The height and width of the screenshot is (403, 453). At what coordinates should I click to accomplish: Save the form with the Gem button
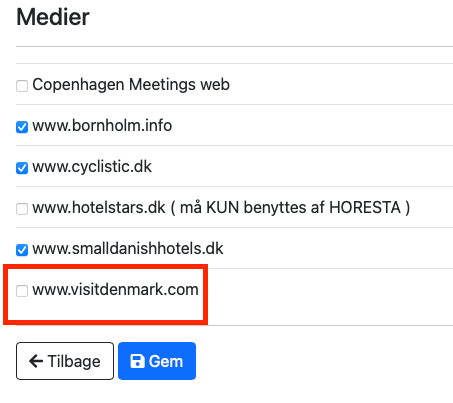[157, 361]
